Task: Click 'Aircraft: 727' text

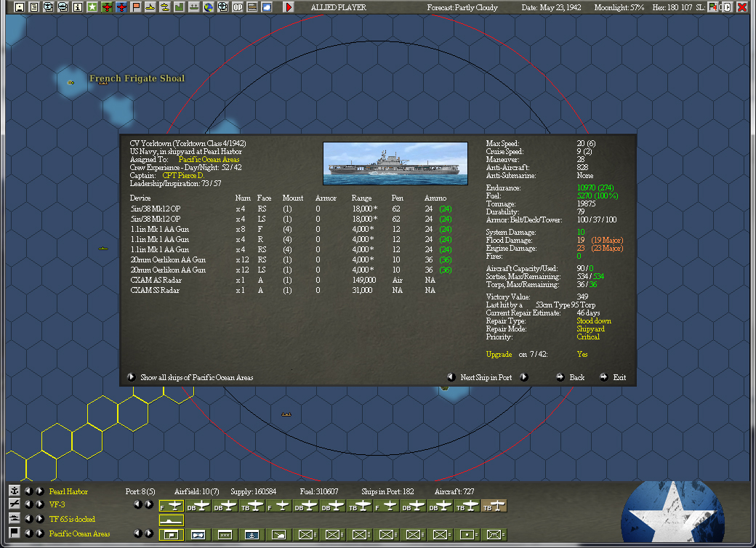Action: (454, 491)
